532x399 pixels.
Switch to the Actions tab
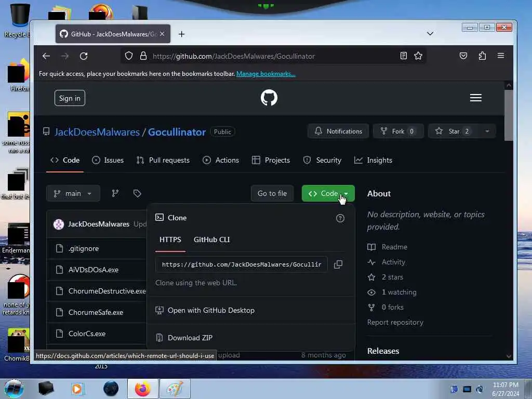(x=221, y=160)
